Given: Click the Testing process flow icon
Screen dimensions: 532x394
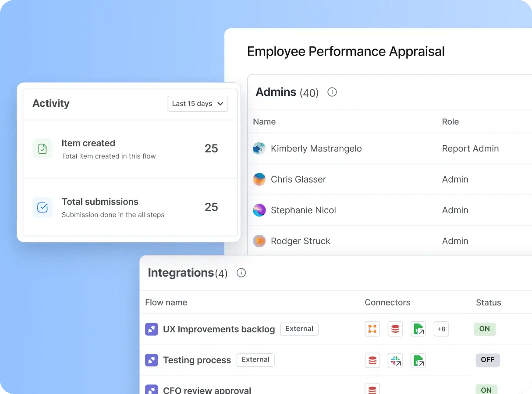Looking at the screenshot, I should pyautogui.click(x=151, y=360).
